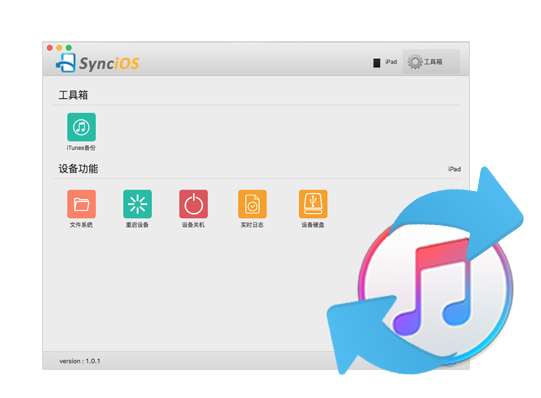Click the large iTunes sync arrows graphic
Image resolution: width=541 pixels, height=398 pixels.
[425, 271]
